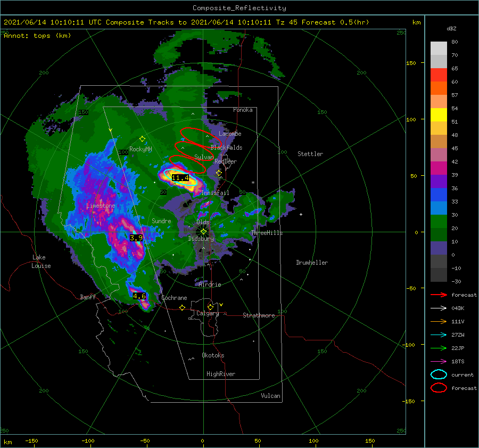Click the Drumheller town label
Viewport: 479px width, 448px height.
tap(311, 263)
